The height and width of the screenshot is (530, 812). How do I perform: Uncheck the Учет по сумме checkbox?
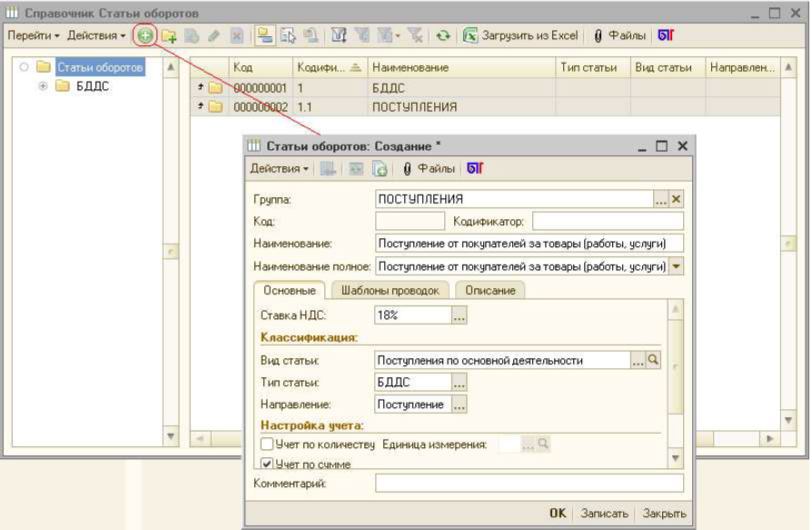pos(267,464)
